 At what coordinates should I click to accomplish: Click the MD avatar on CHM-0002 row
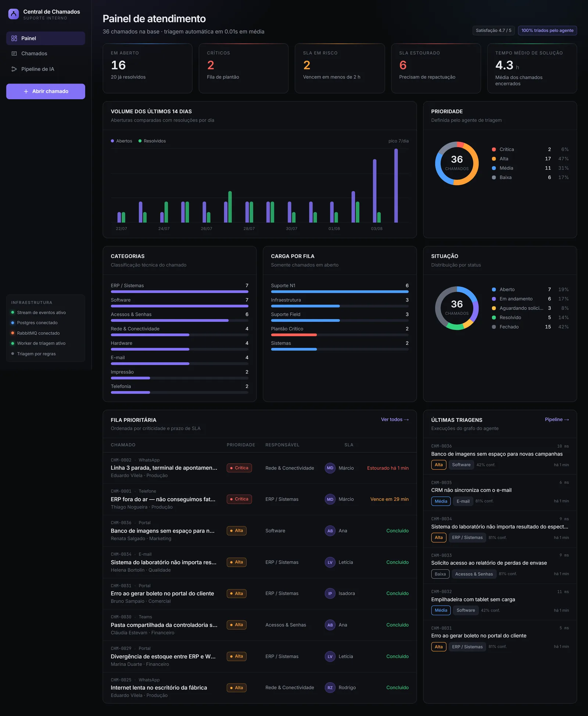(x=330, y=468)
